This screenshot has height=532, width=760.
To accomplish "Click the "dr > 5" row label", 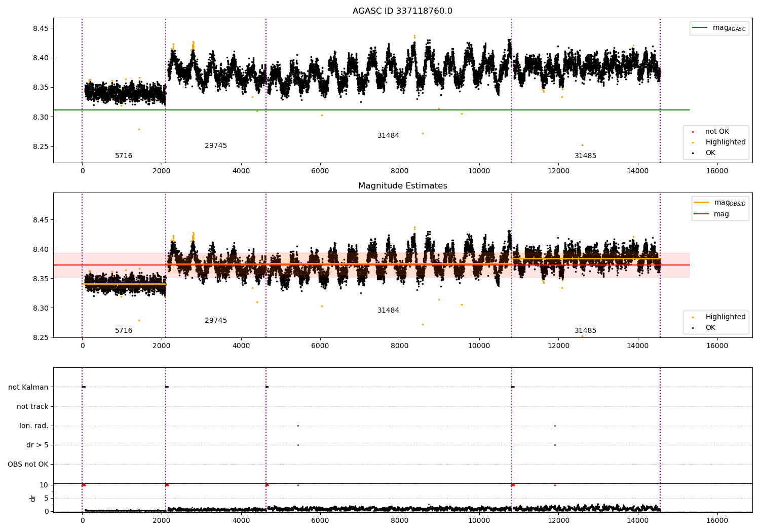I will [x=37, y=445].
